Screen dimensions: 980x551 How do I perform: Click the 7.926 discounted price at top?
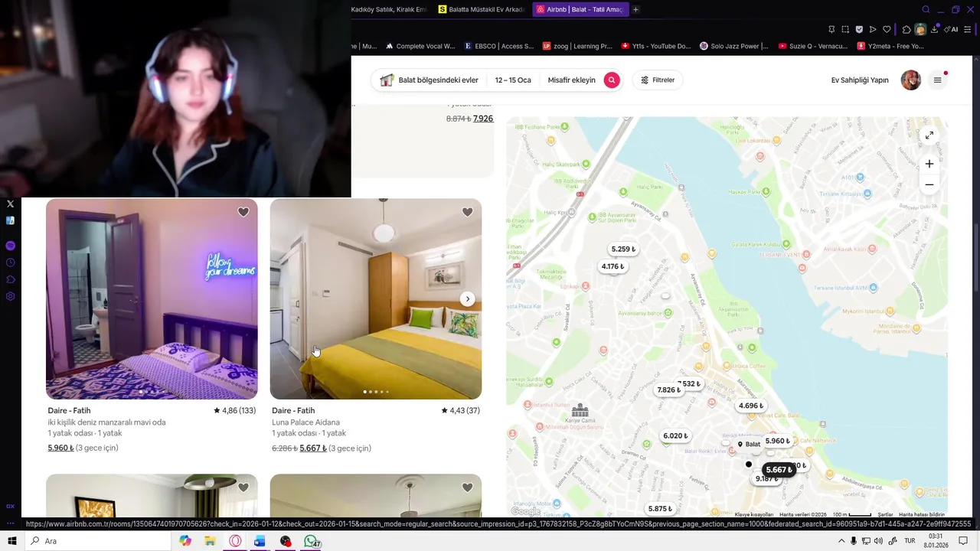(x=483, y=119)
